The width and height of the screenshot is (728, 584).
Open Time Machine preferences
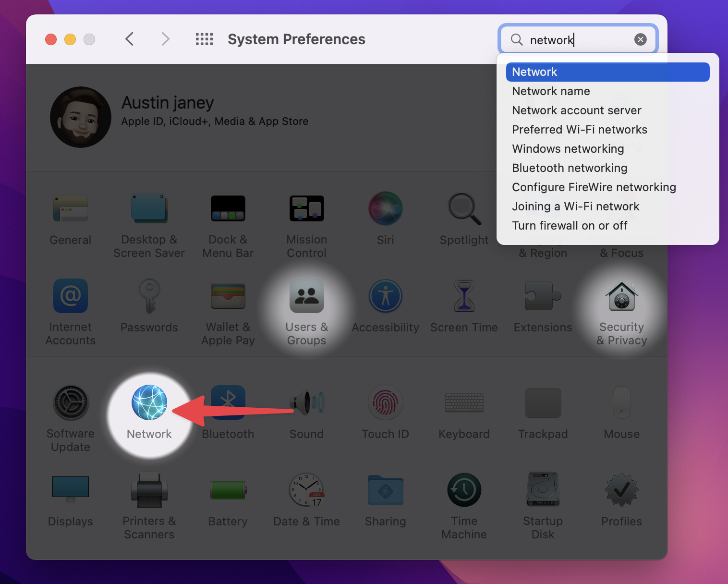pos(464,490)
